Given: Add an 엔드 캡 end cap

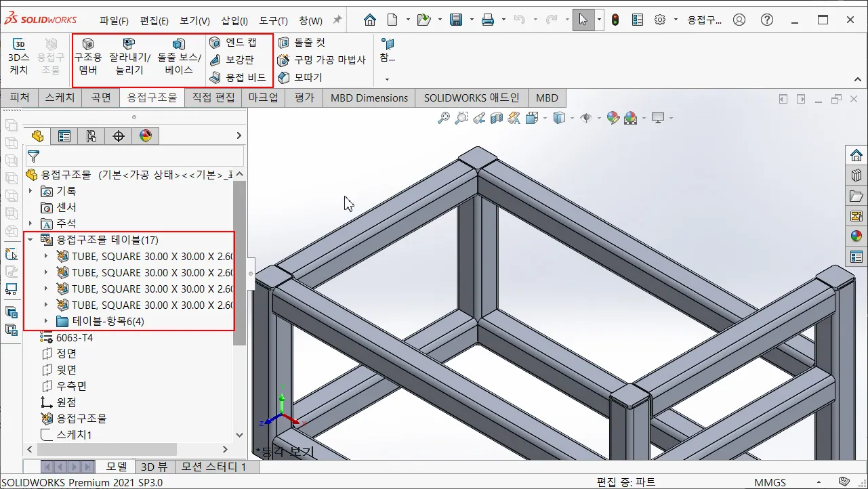Looking at the screenshot, I should 233,43.
